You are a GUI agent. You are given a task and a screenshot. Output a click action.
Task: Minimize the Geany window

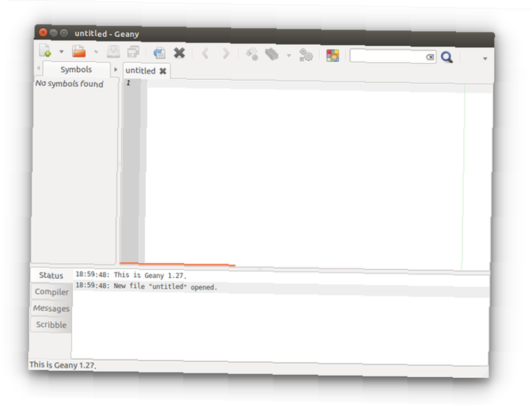click(x=53, y=32)
